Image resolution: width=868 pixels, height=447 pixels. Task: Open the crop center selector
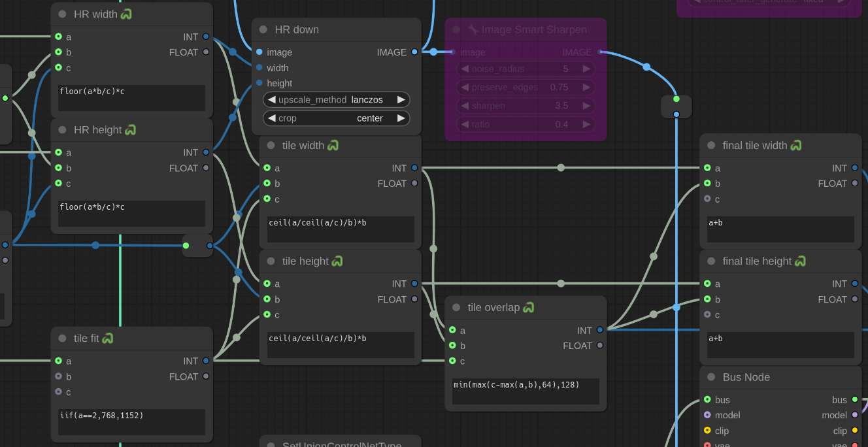337,118
